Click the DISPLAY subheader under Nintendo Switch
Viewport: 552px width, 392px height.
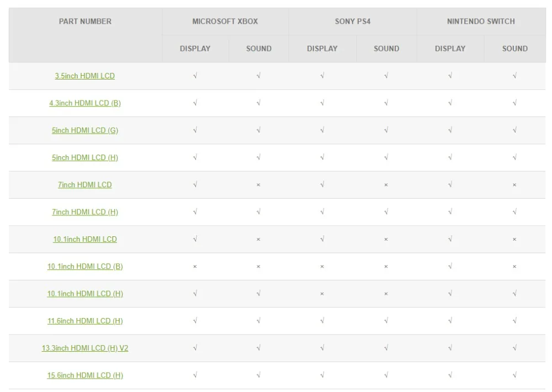click(x=450, y=49)
